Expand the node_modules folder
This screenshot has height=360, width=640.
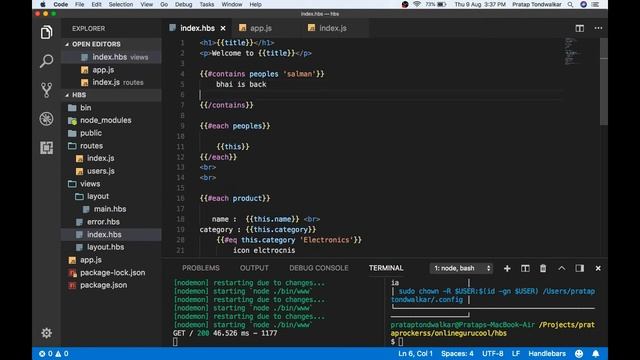click(x=100, y=120)
